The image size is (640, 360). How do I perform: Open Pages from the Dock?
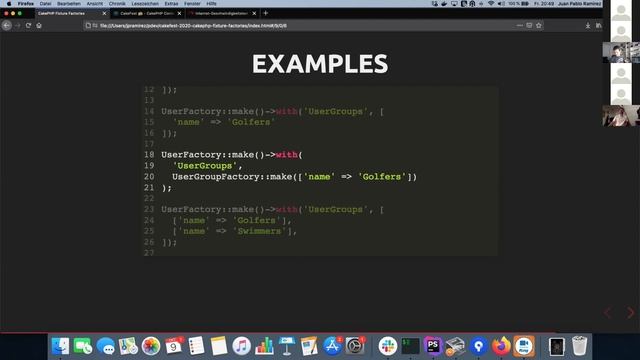pos(309,346)
